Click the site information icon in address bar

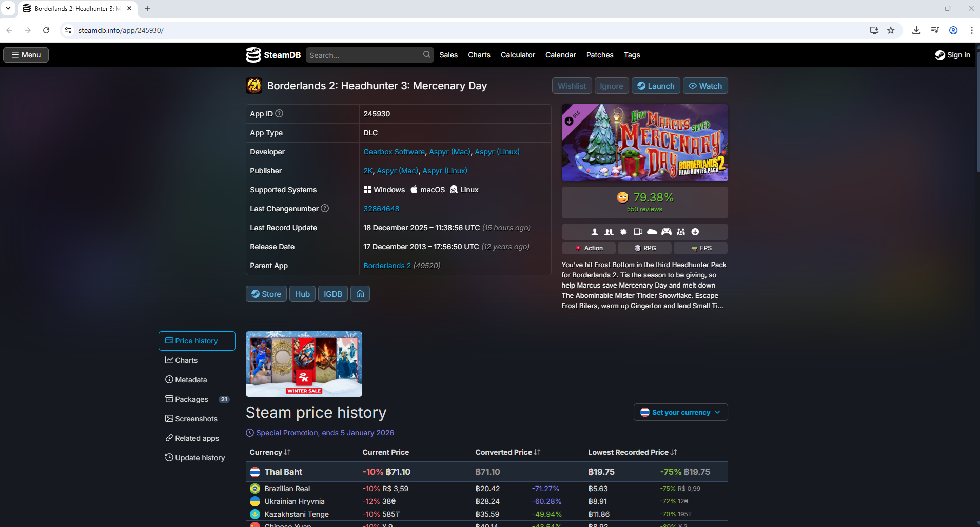[x=68, y=30]
